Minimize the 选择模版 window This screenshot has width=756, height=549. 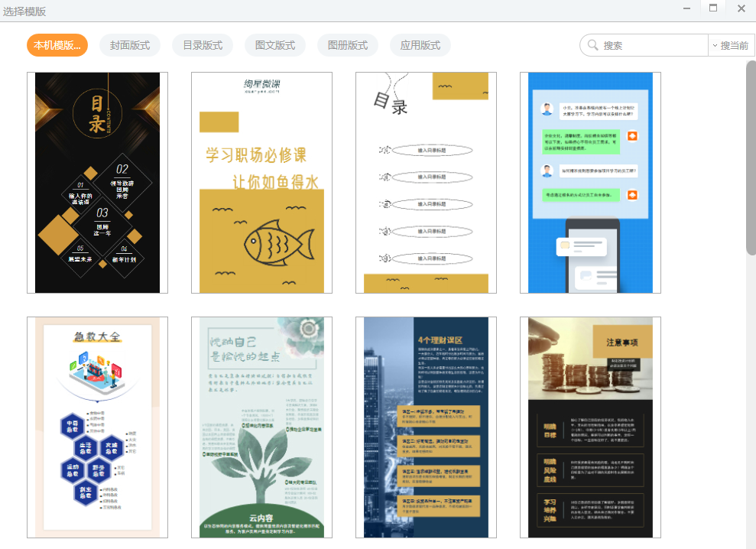coord(686,8)
